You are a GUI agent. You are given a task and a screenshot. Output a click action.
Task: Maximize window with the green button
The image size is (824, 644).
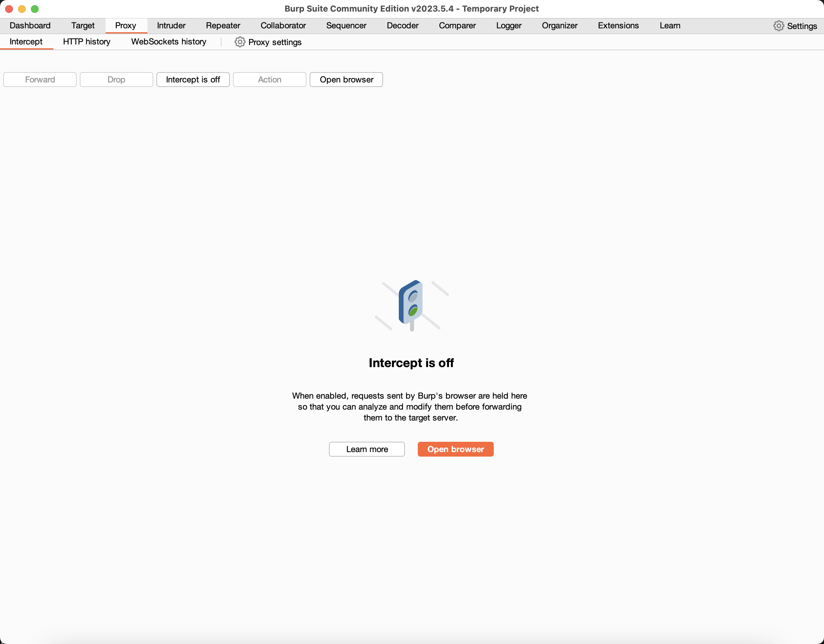coord(35,9)
